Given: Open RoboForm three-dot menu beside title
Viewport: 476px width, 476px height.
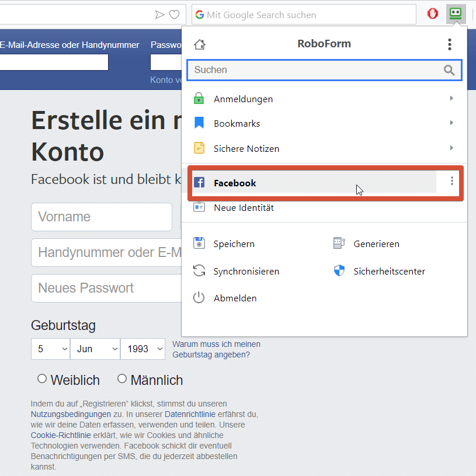Looking at the screenshot, I should point(450,44).
